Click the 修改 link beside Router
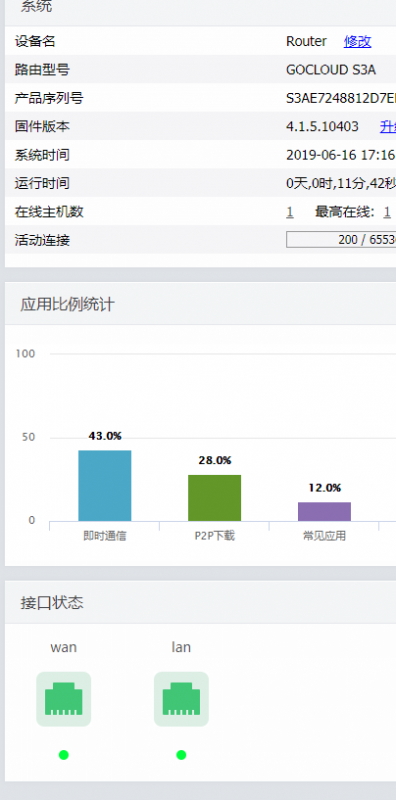This screenshot has height=800, width=396. [x=357, y=41]
